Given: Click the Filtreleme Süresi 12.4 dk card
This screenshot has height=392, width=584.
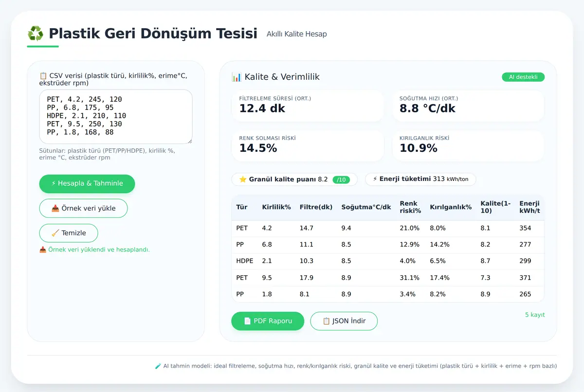Looking at the screenshot, I should point(308,106).
